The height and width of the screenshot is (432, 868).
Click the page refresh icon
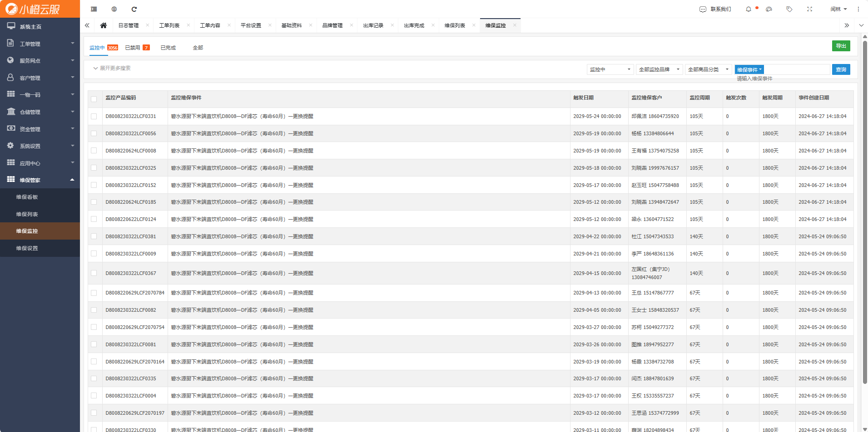pyautogui.click(x=134, y=9)
